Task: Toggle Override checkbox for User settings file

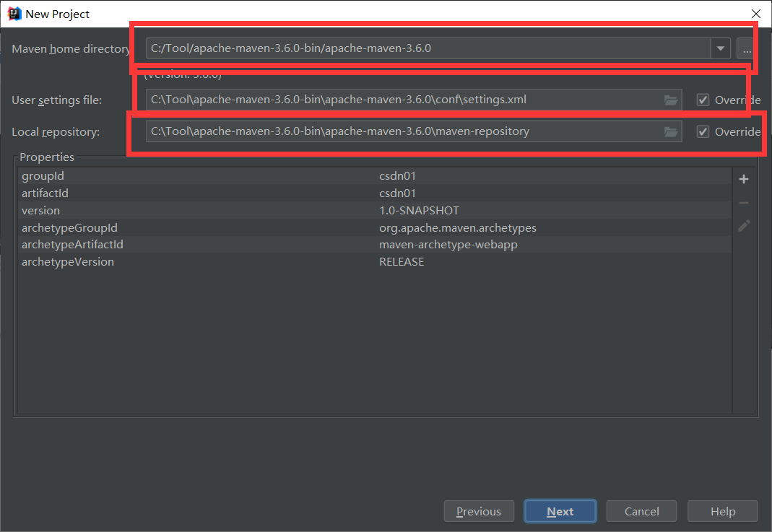Action: click(703, 100)
